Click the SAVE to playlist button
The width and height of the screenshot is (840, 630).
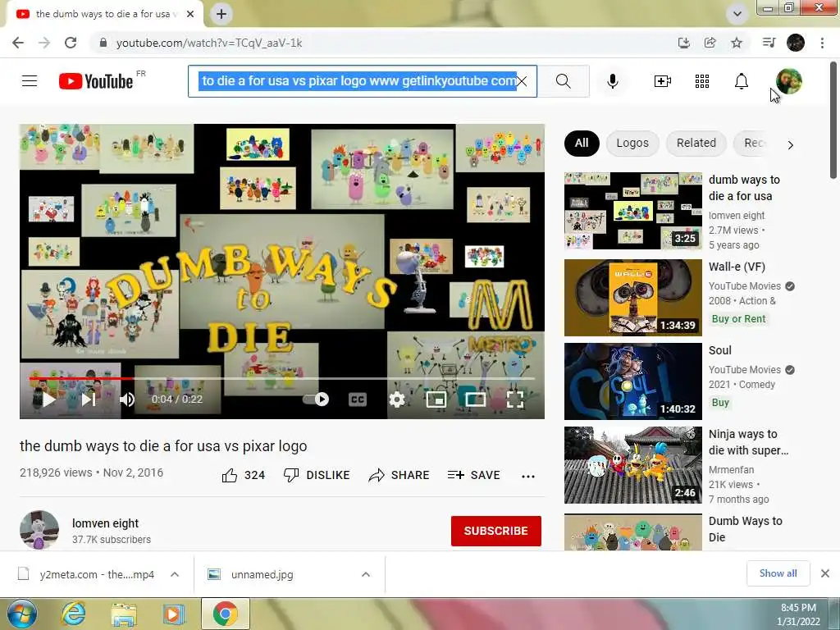(x=473, y=475)
